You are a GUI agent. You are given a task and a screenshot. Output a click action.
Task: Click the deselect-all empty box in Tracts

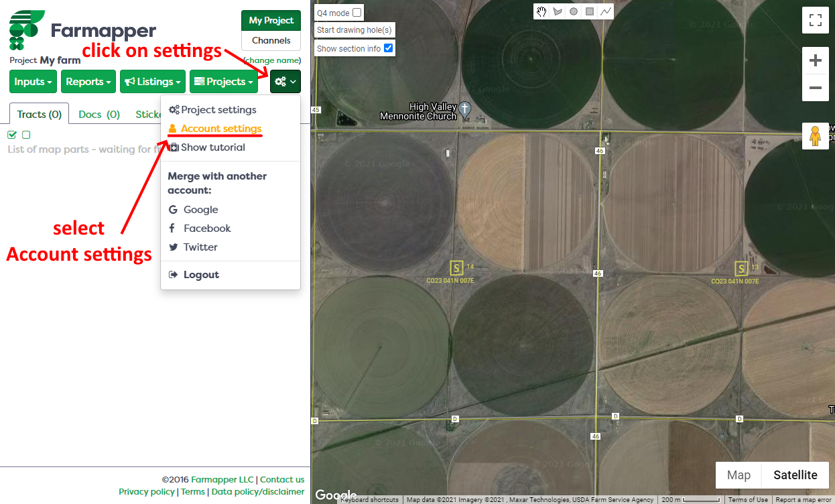coord(26,135)
